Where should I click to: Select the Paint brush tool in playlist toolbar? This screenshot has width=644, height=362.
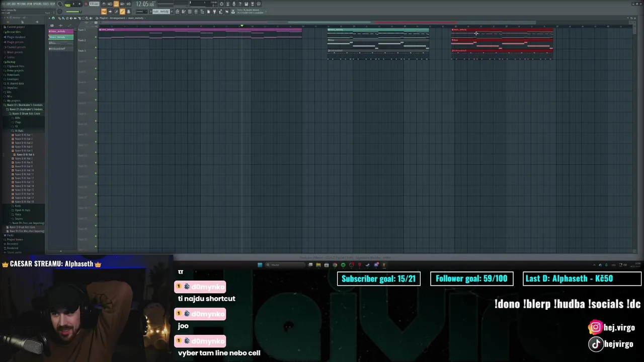(x=63, y=18)
